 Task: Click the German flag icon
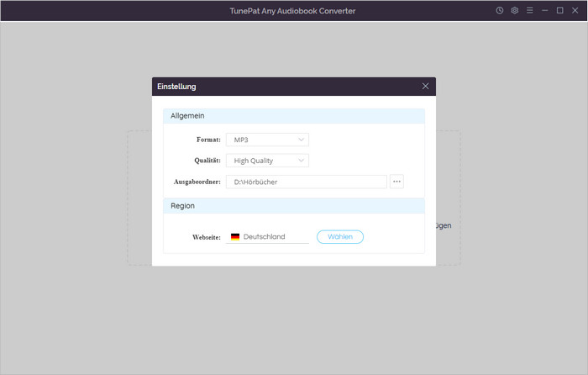235,237
